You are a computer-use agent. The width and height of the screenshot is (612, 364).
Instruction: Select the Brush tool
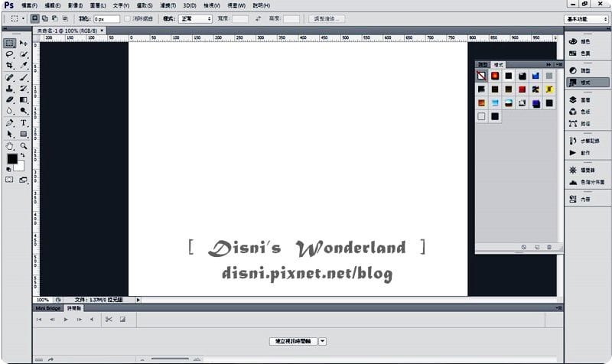coord(24,78)
